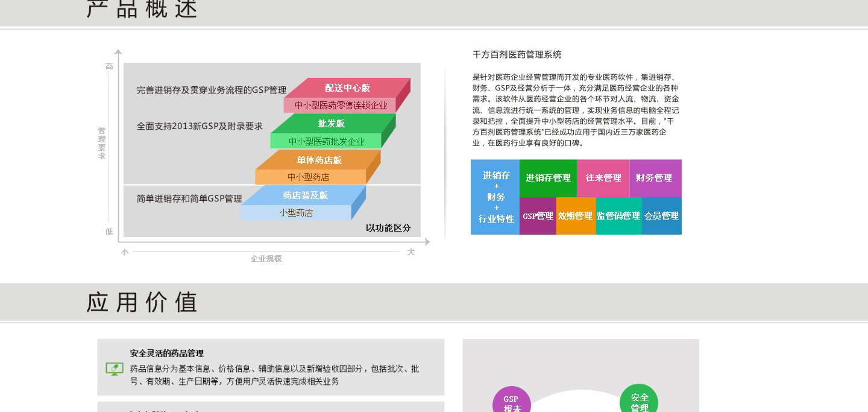
Task: Click the 安全灵活的药品管理 heading
Action: [x=167, y=353]
